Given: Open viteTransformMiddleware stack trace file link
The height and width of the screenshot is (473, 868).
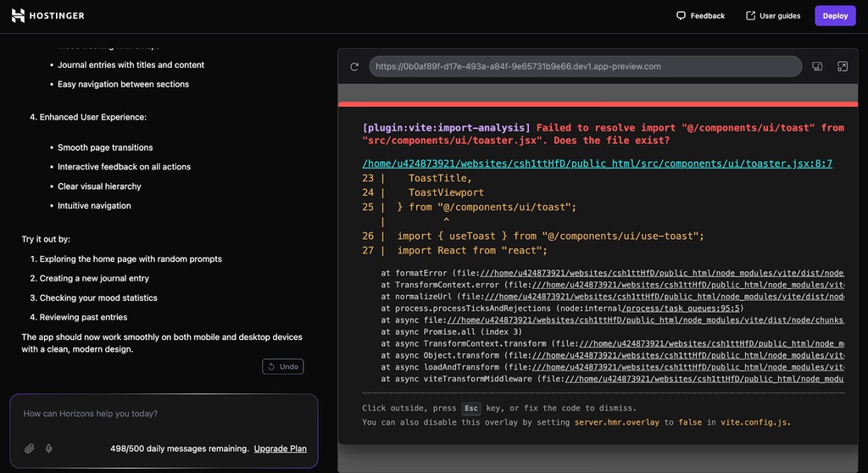Looking at the screenshot, I should [704, 379].
